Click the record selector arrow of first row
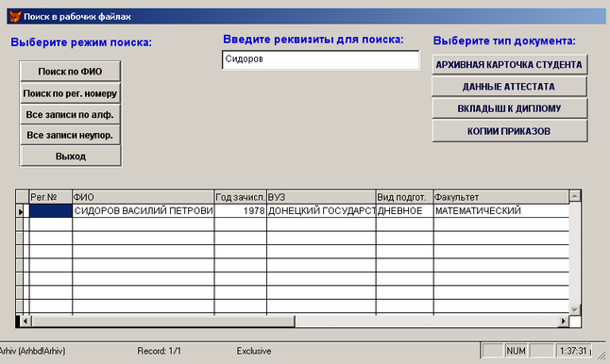Image resolution: width=610 pixels, height=364 pixels. (x=20, y=211)
